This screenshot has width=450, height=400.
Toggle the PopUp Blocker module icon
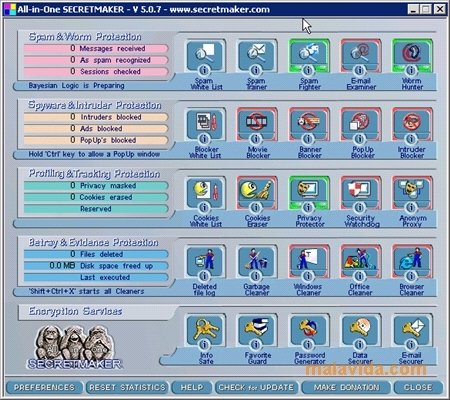point(360,124)
